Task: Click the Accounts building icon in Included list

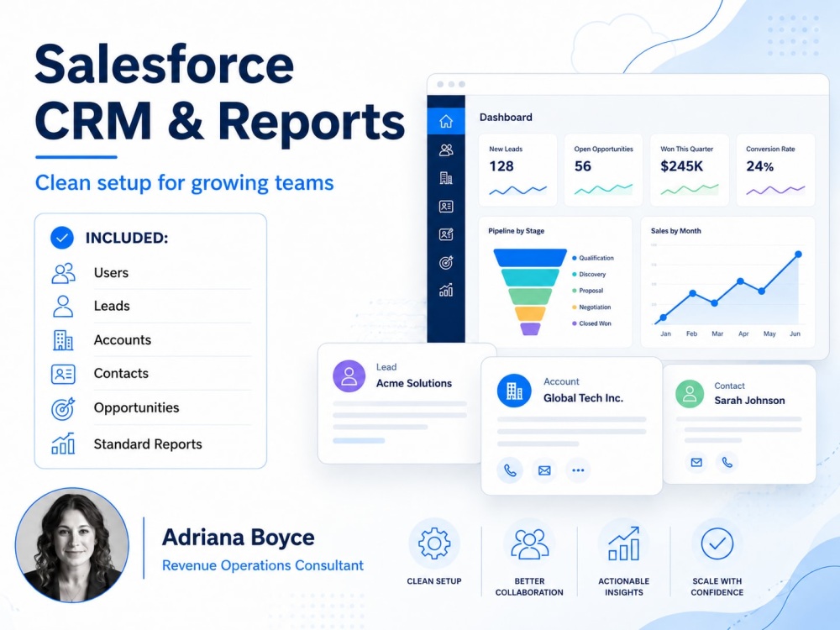Action: click(x=63, y=340)
